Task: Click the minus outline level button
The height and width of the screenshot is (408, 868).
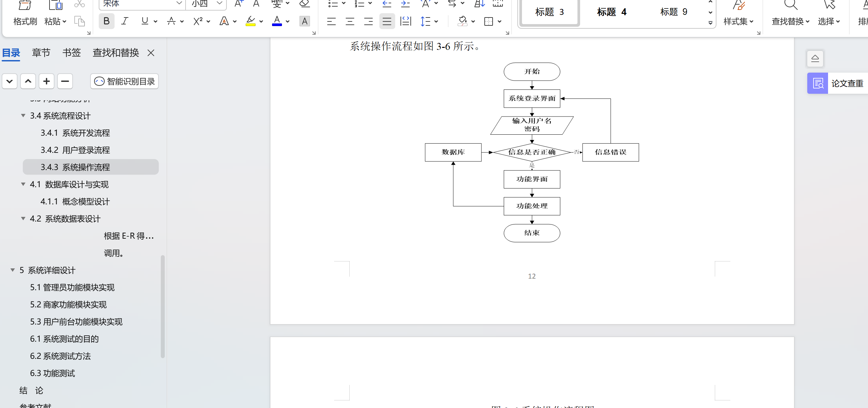Action: tap(65, 81)
